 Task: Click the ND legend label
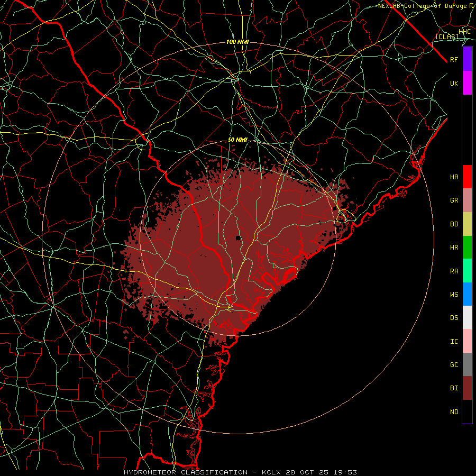pyautogui.click(x=454, y=412)
